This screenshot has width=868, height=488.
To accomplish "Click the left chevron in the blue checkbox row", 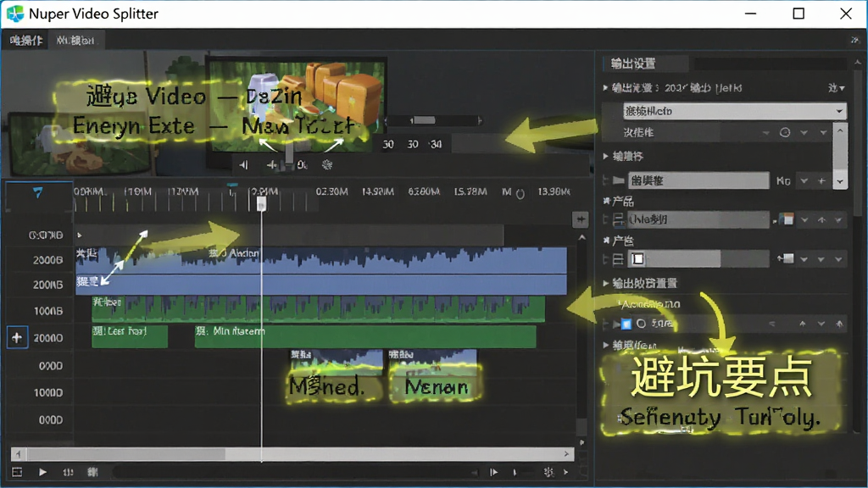I will (772, 324).
